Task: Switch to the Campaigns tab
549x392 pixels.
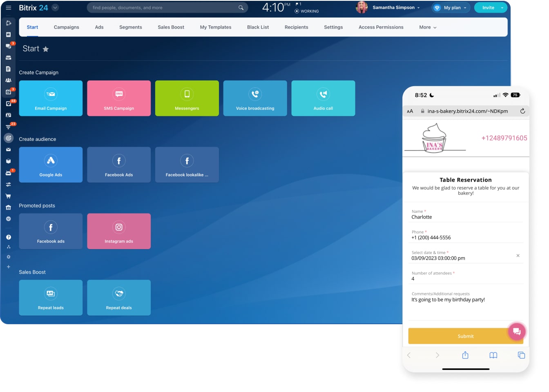Action: 66,27
